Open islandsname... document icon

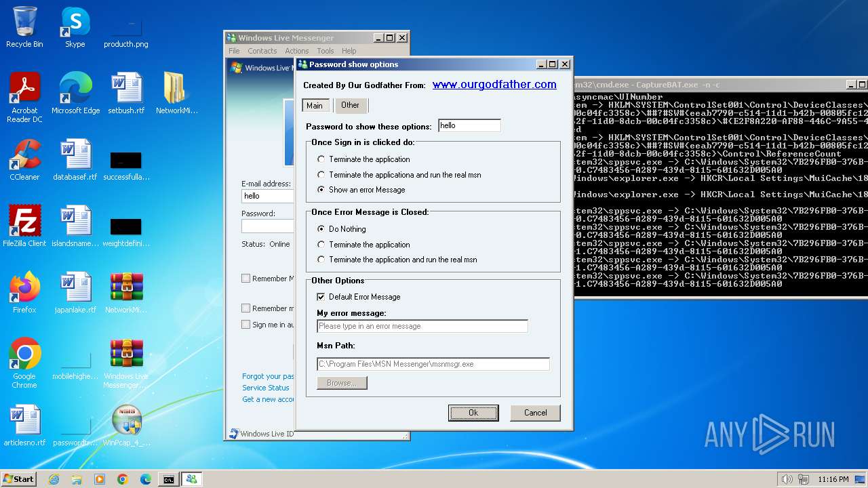[75, 226]
